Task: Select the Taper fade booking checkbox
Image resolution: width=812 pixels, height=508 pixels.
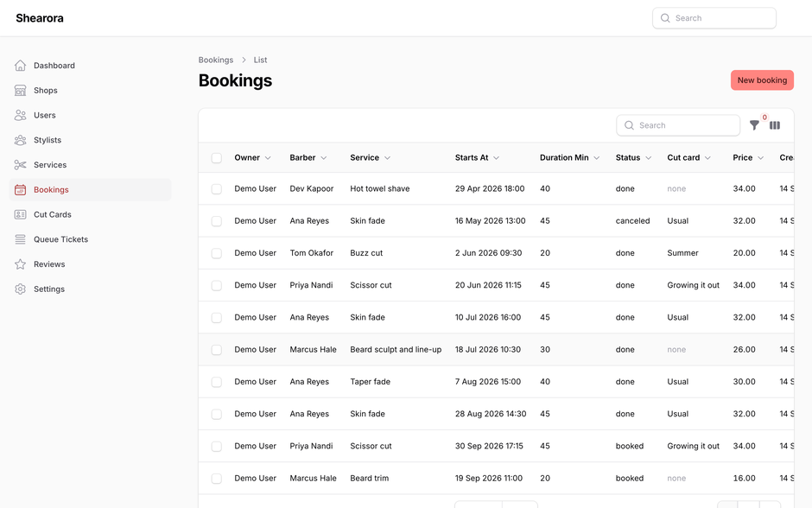Action: (217, 382)
